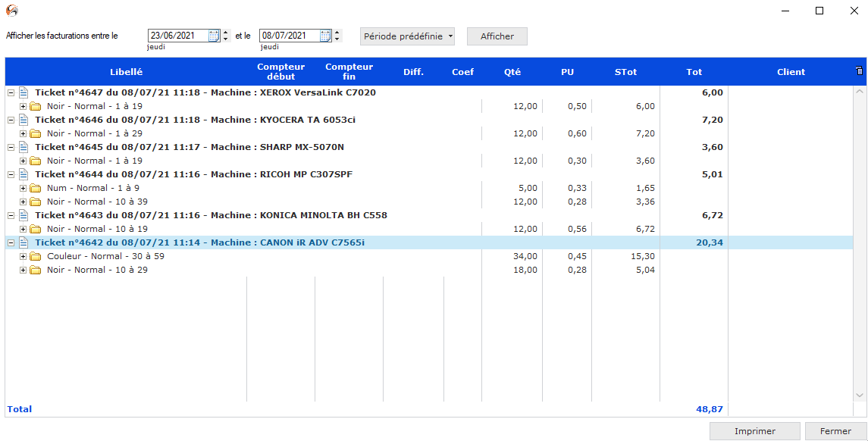The height and width of the screenshot is (441, 868).
Task: Click the folder icon of Num - Normal - 1 à 9
Action: 36,188
